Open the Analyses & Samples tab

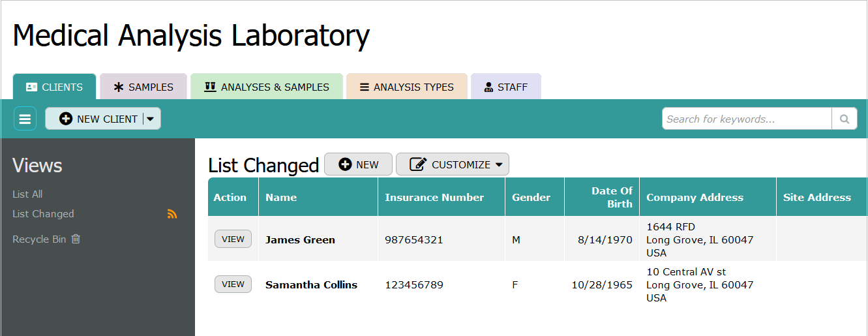(x=266, y=87)
